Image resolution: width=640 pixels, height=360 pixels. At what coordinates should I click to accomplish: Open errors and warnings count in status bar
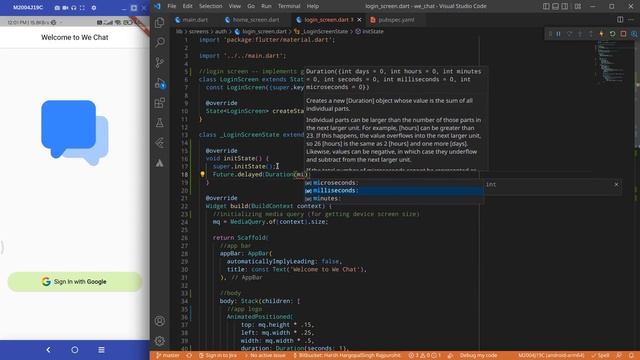pos(424,356)
